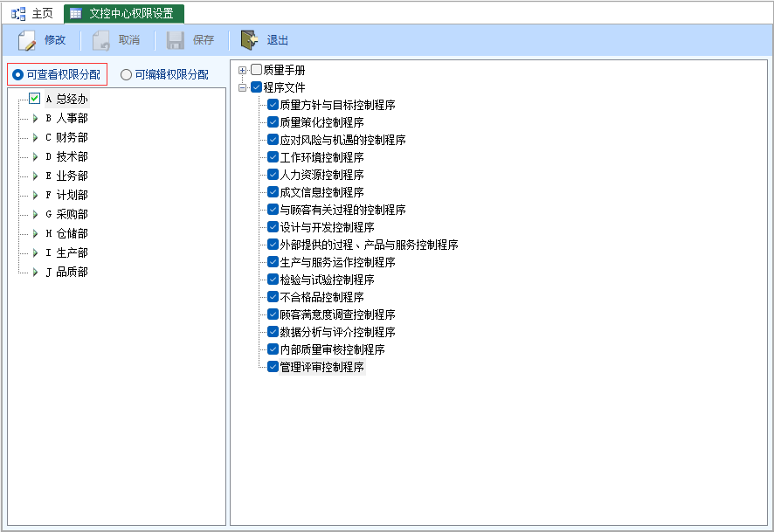Screen dimensions: 774x532
Task: Click the 保存 button label
Action: pyautogui.click(x=203, y=40)
